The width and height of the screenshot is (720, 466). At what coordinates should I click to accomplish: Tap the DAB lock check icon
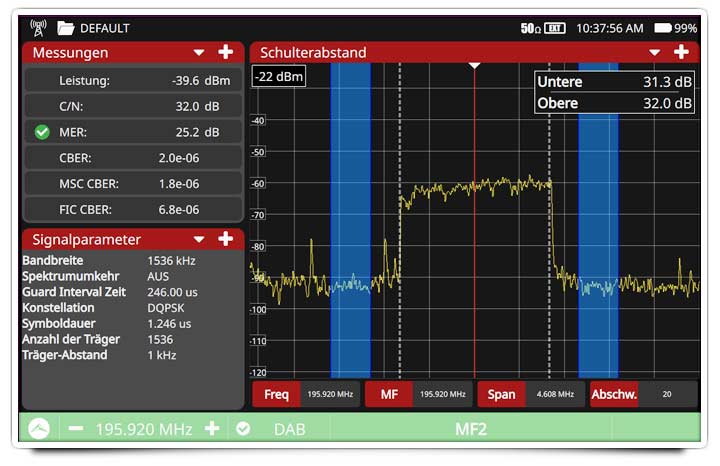[x=243, y=429]
